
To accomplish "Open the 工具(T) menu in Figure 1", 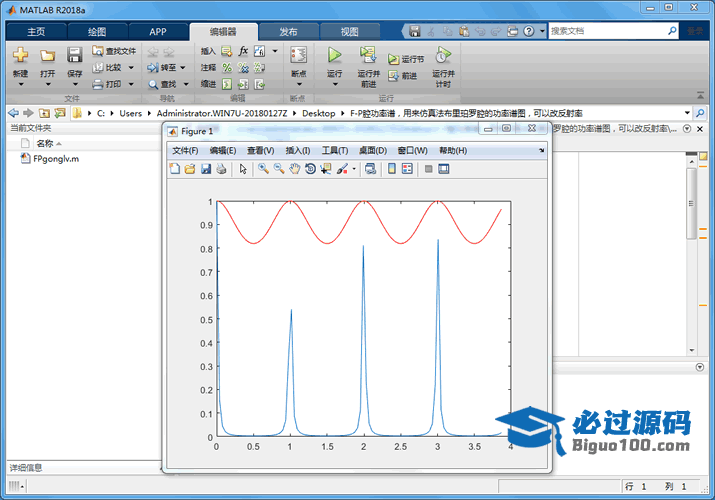I will coord(333,151).
